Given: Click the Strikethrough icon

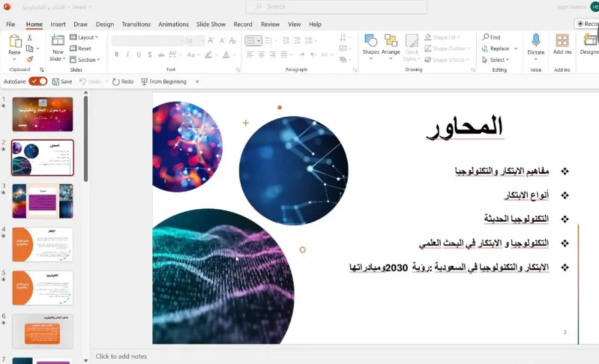Looking at the screenshot, I should [161, 54].
